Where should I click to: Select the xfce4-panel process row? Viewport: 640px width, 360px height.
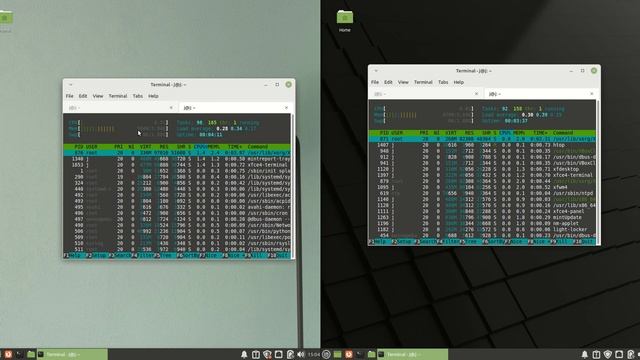coord(482,211)
